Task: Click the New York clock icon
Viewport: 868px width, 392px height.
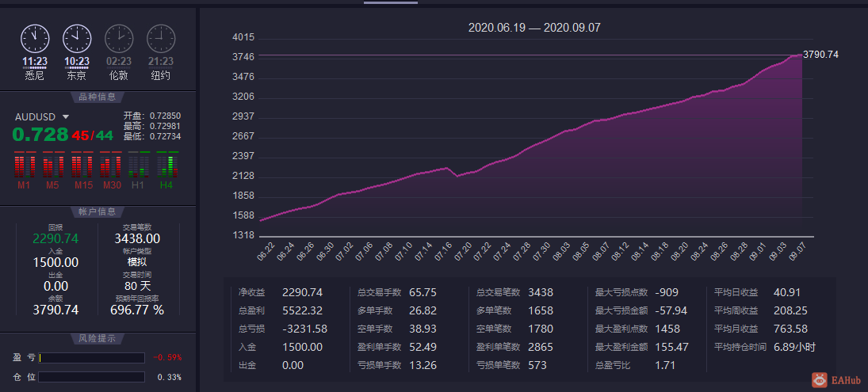Action: [x=161, y=39]
